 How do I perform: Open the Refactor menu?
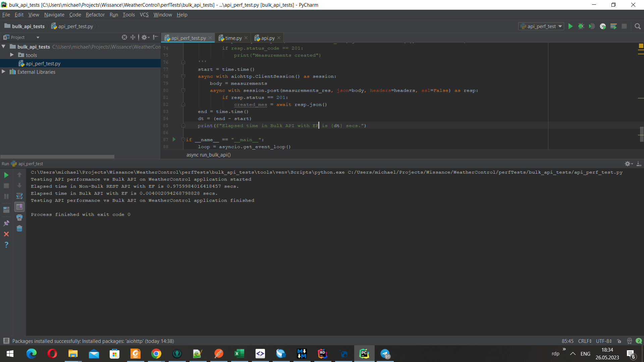click(95, 15)
